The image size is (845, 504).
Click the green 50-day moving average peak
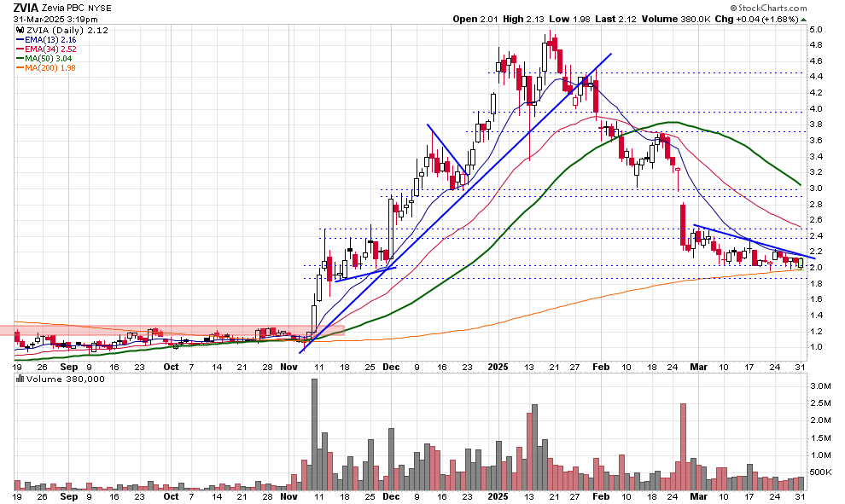tap(673, 123)
